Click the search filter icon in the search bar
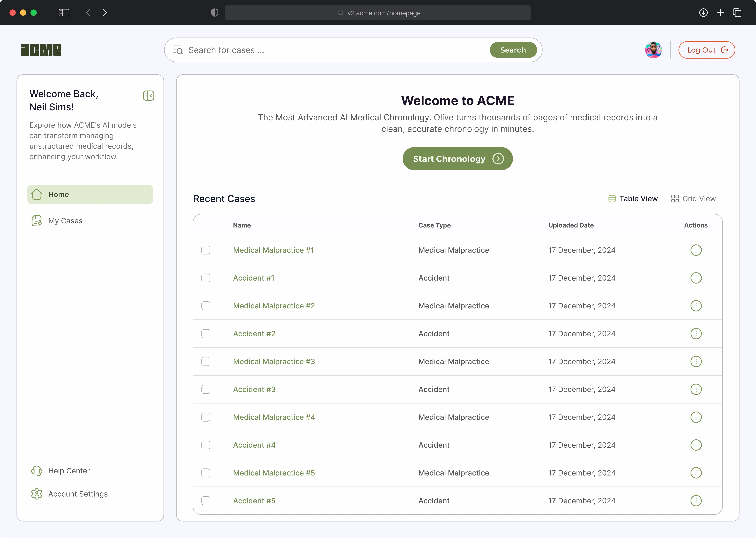 (178, 50)
